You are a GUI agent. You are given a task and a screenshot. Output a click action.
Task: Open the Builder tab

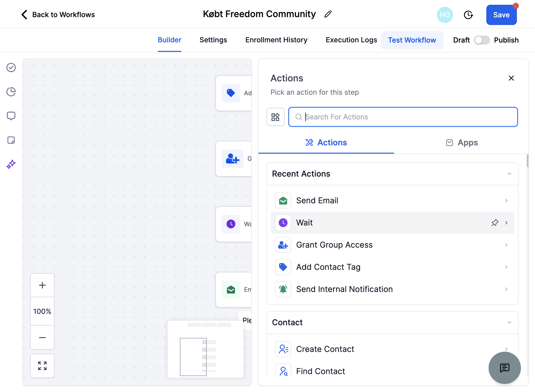pyautogui.click(x=169, y=40)
